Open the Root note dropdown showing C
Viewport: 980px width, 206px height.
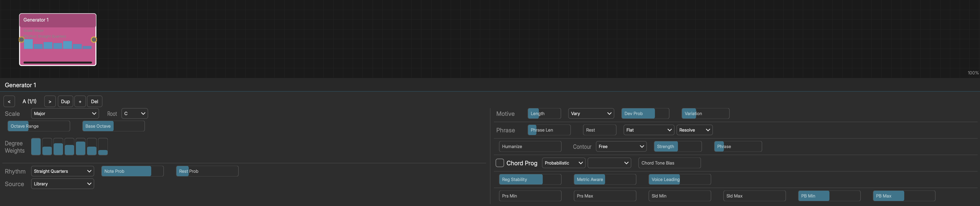(x=135, y=113)
